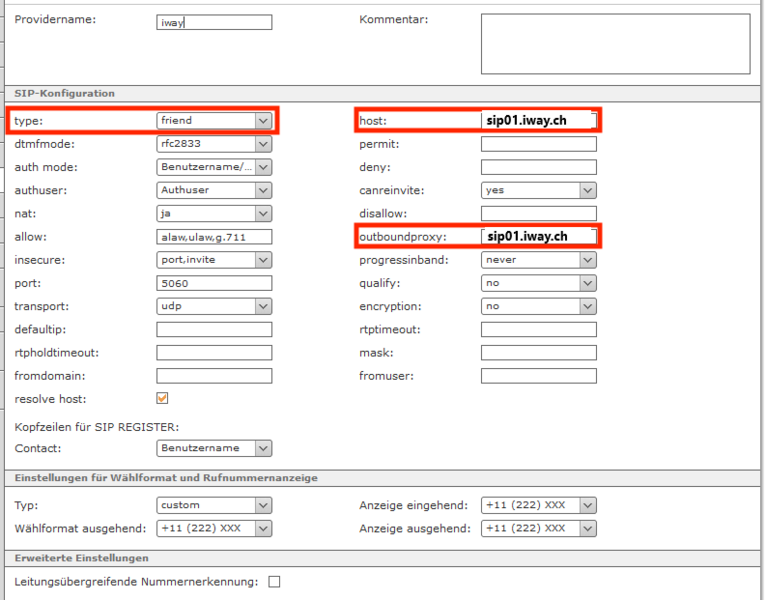The image size is (766, 600).
Task: Click the outboundproxy field
Action: 539,236
